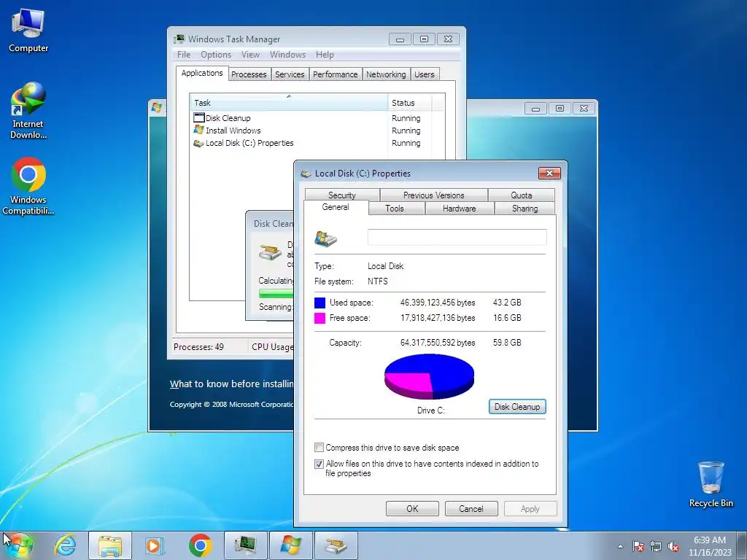Toggle Allow files to be indexed checkbox
Image resolution: width=747 pixels, height=560 pixels.
click(320, 464)
